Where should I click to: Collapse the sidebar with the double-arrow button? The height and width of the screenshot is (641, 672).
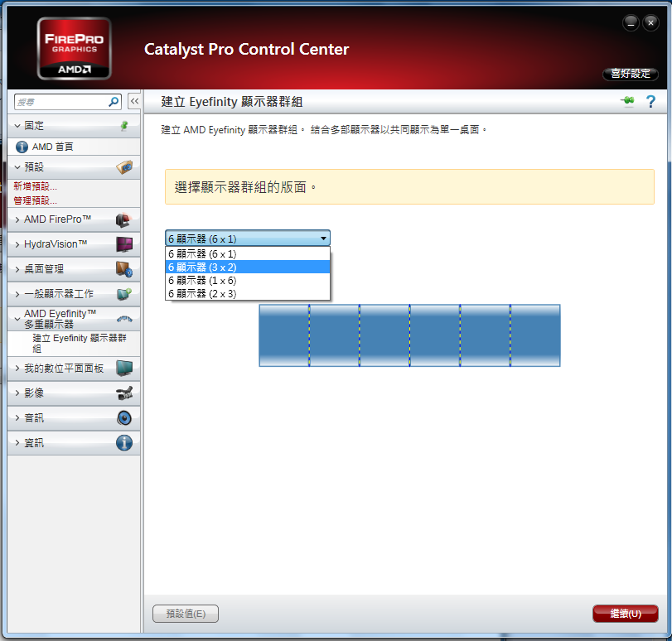point(134,102)
